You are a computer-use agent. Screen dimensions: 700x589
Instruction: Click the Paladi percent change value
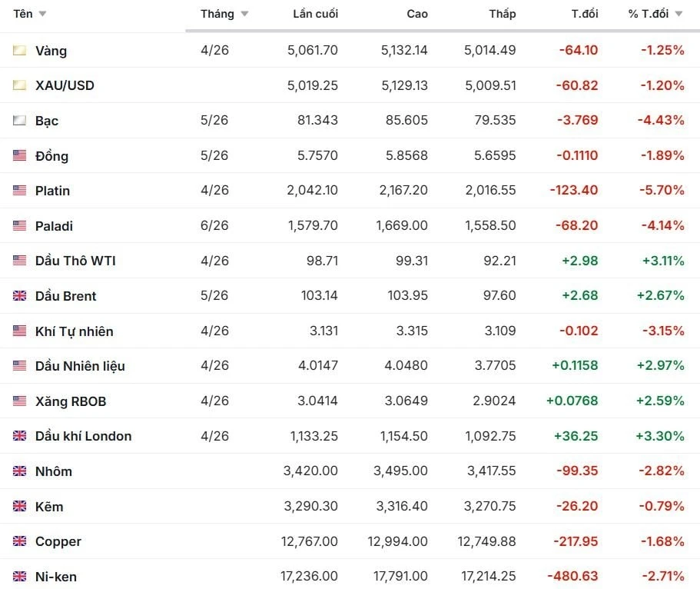(x=662, y=226)
